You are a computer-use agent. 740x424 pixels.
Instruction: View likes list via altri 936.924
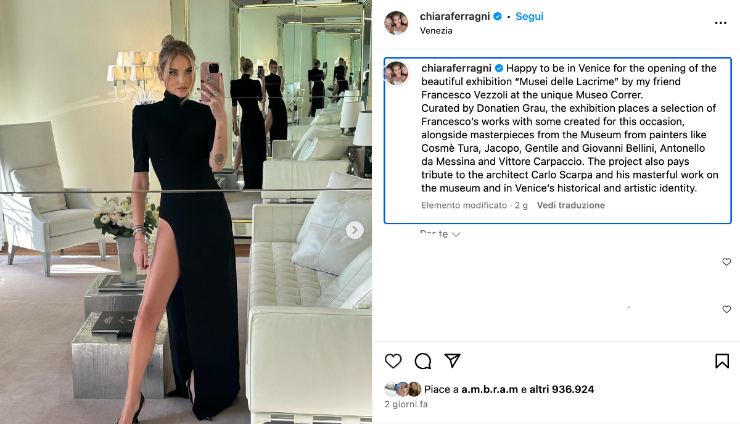click(x=562, y=390)
